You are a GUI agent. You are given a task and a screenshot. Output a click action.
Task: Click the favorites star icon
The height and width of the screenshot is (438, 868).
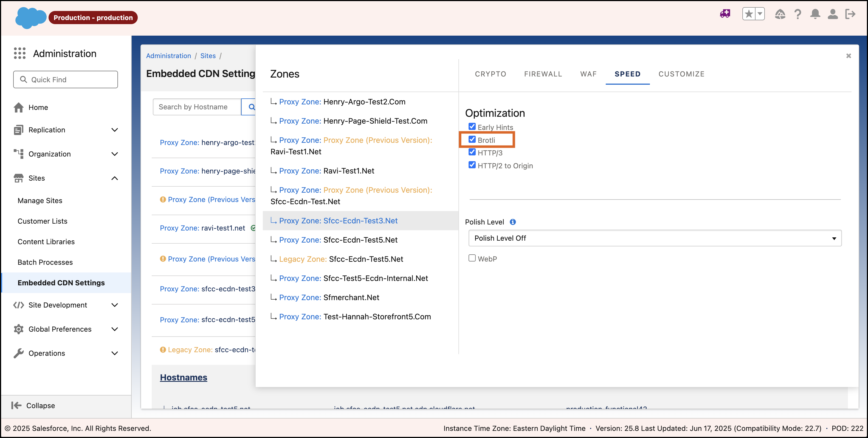(749, 14)
